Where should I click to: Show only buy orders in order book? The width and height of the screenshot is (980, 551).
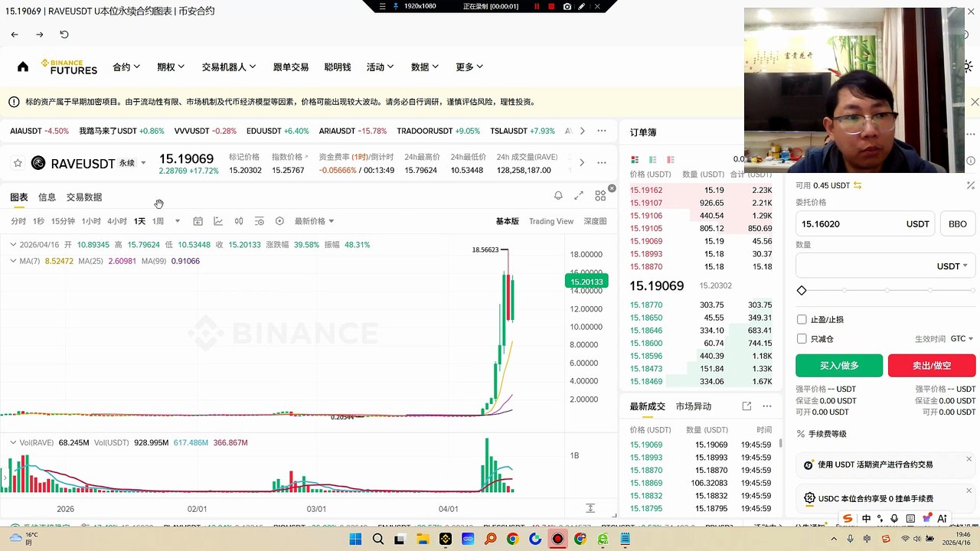653,160
